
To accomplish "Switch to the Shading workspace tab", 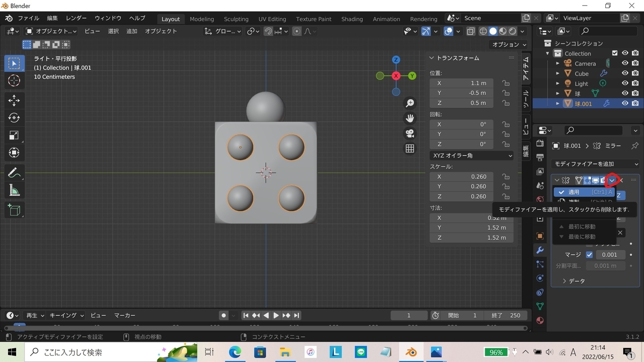I will (352, 19).
